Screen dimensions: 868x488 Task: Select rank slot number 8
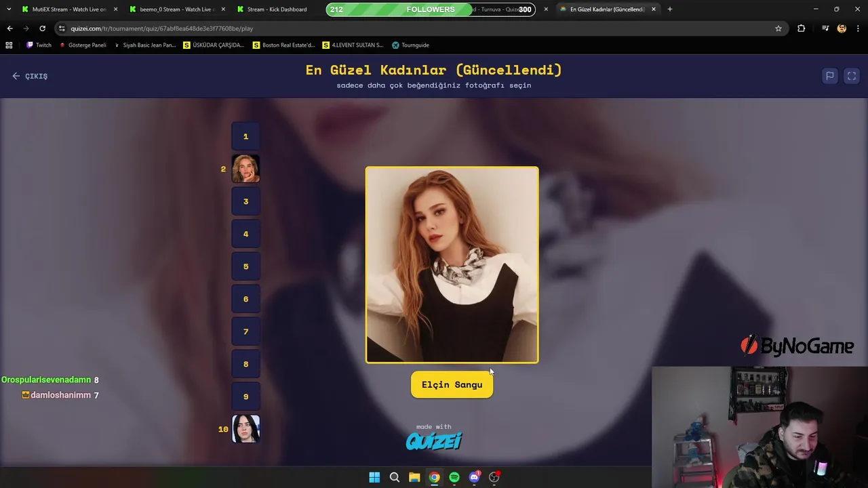pos(245,364)
